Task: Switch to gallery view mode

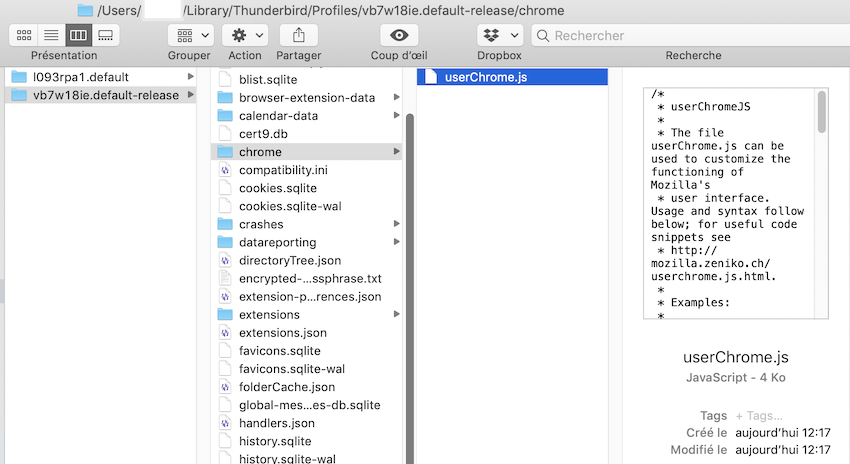Action: click(x=105, y=35)
